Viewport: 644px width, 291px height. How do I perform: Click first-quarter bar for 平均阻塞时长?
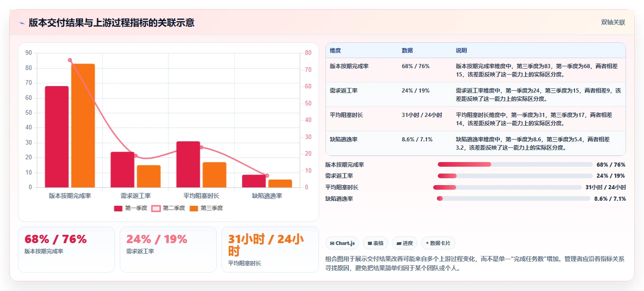click(x=188, y=164)
